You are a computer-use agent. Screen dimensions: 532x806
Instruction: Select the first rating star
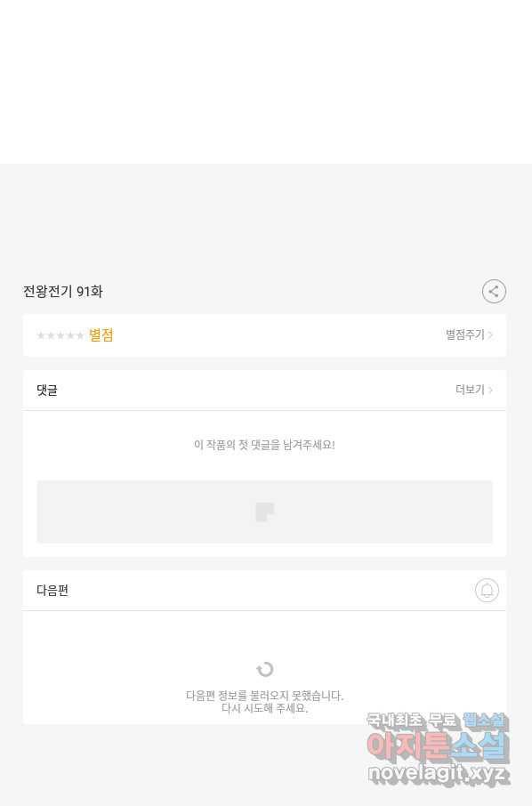coord(40,335)
